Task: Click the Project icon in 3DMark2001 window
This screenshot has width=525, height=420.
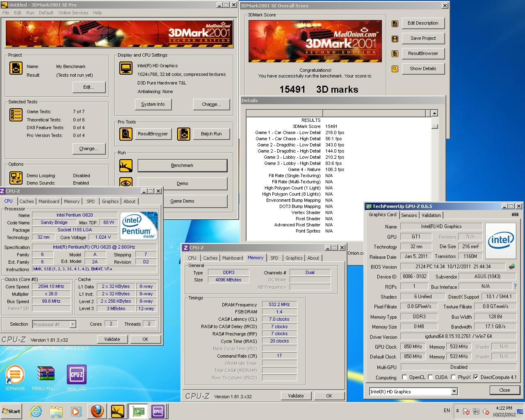Action: coord(16,68)
